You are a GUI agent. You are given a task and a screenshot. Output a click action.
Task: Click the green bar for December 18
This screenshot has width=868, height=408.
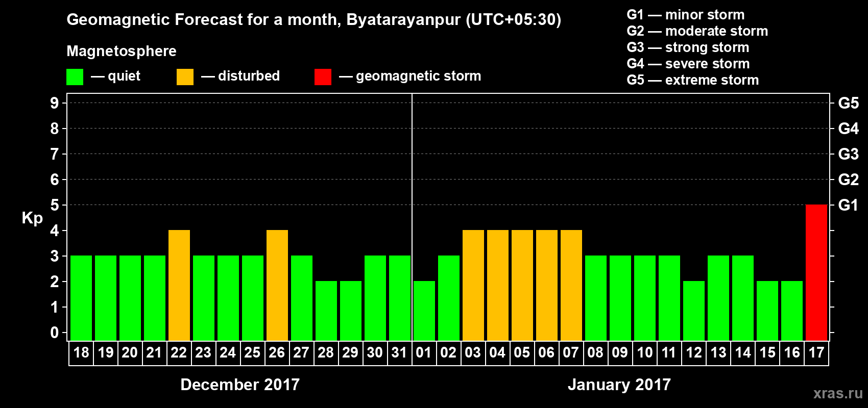81,298
